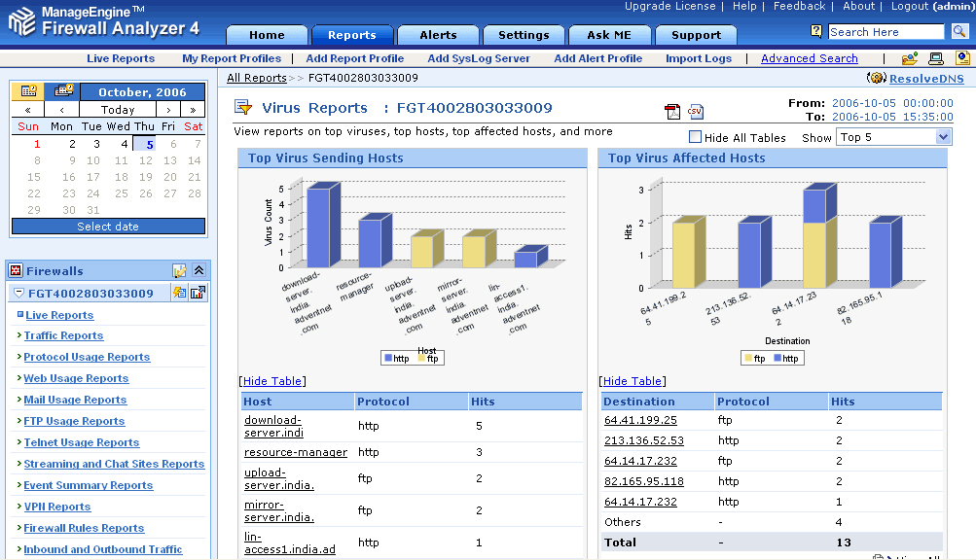Screen dimensions: 976x560
Task: Open the Support tab
Action: coord(696,35)
